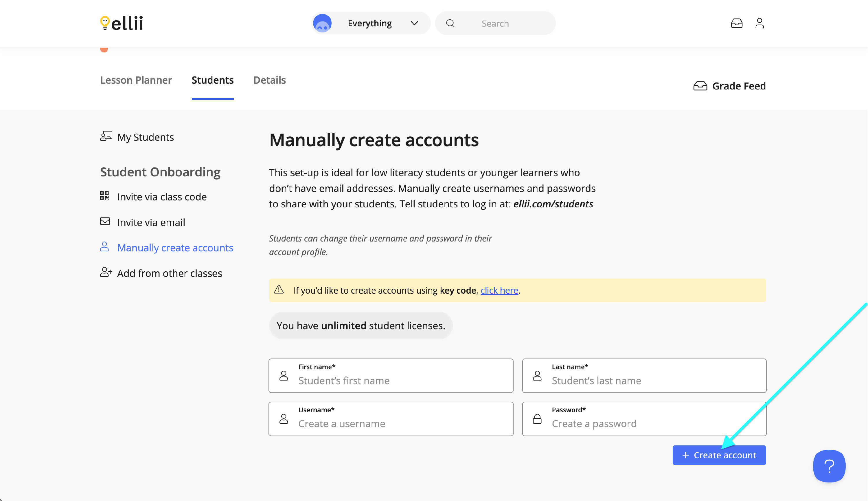
Task: Switch to the Lesson Planner tab
Action: point(136,80)
